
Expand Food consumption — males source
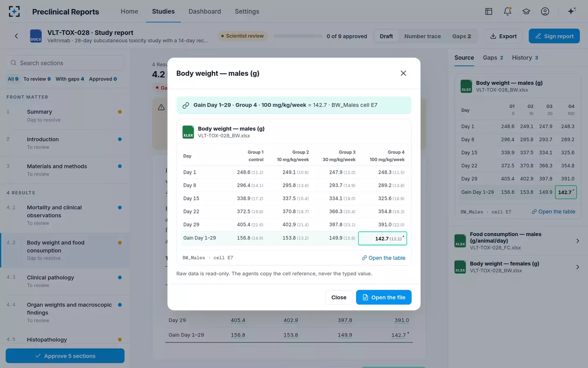[x=577, y=241]
